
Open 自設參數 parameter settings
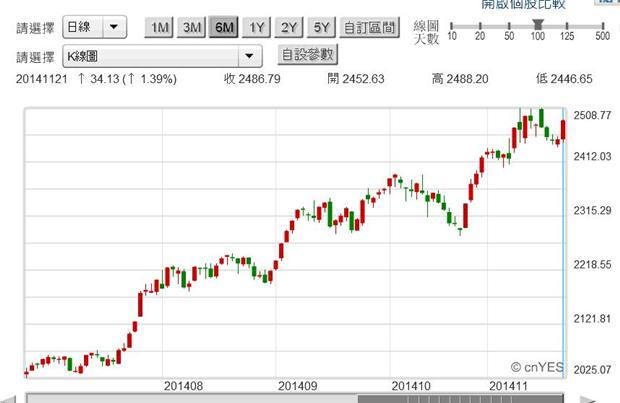coord(306,55)
